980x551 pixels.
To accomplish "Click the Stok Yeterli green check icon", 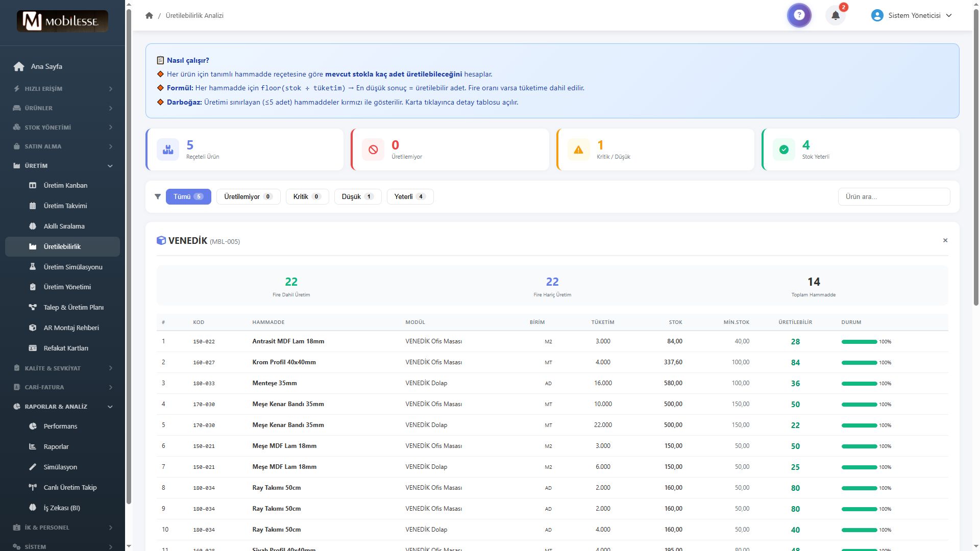I will pyautogui.click(x=783, y=149).
